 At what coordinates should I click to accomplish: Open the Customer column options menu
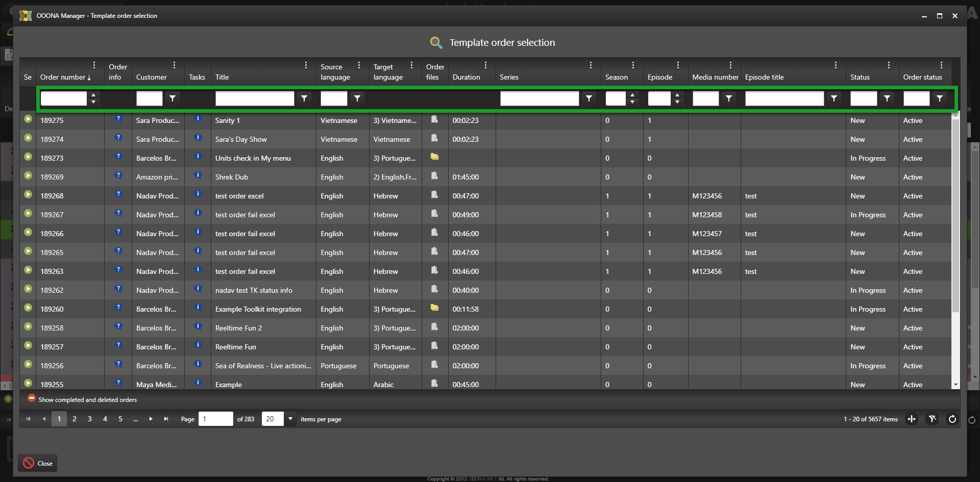pos(174,65)
